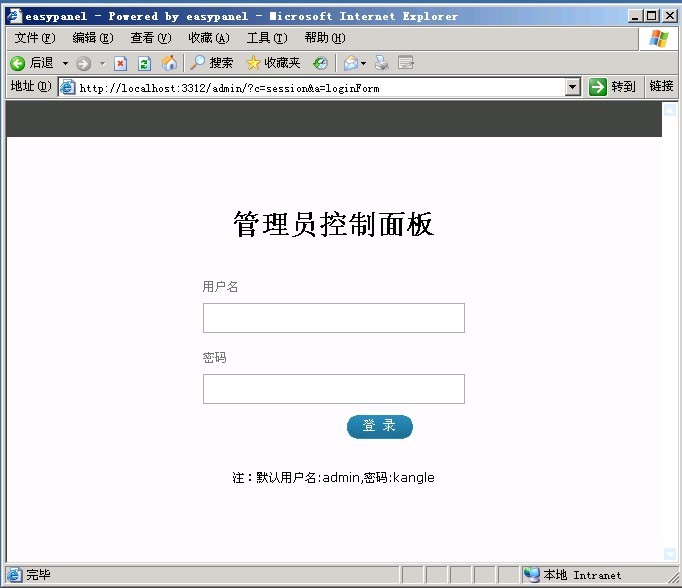Viewport: 682px width, 588px height.
Task: Click the History toolbar icon
Action: (321, 63)
